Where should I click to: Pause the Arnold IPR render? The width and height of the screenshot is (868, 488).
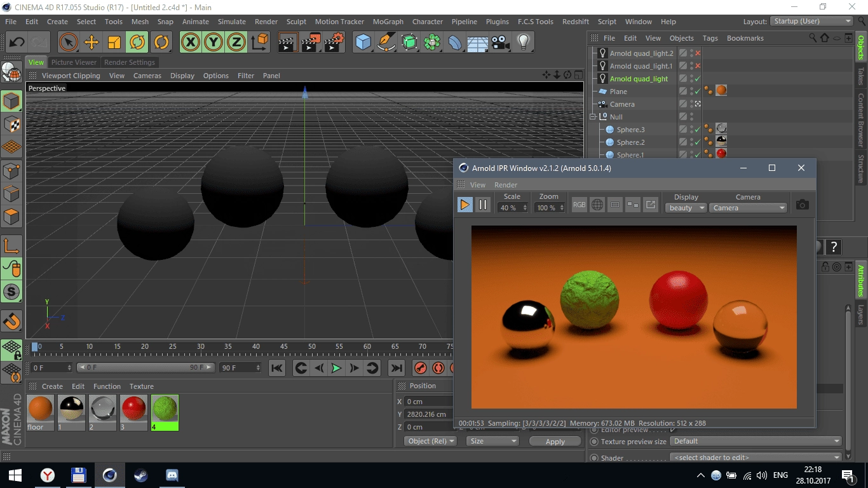tap(483, 205)
